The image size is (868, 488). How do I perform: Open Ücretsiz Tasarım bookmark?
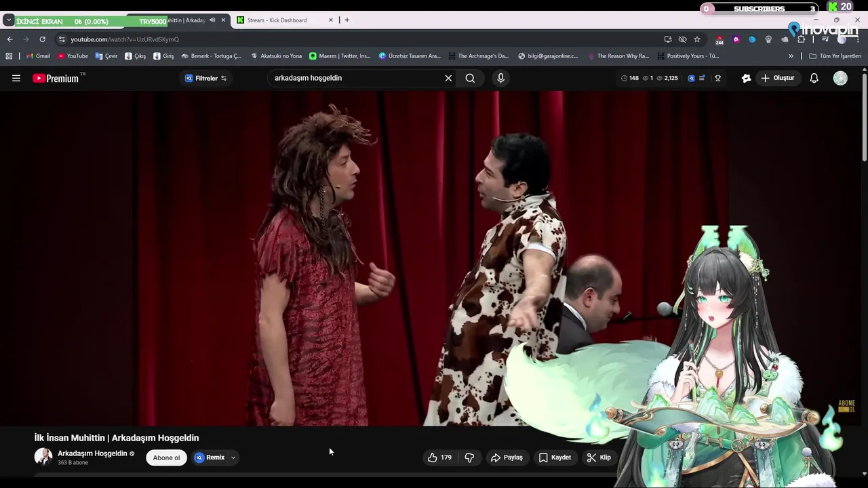[410, 56]
